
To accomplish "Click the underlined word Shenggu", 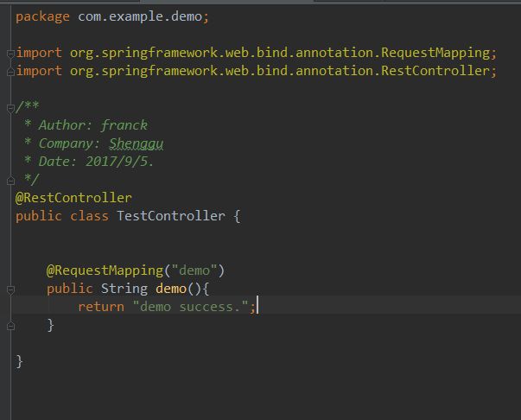I will (137, 143).
